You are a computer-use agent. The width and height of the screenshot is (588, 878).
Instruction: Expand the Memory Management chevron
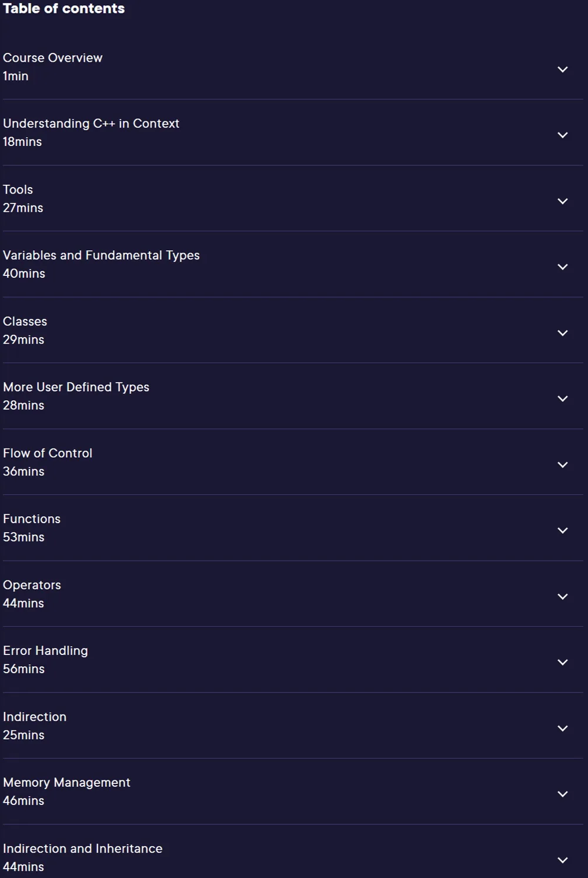(x=563, y=794)
